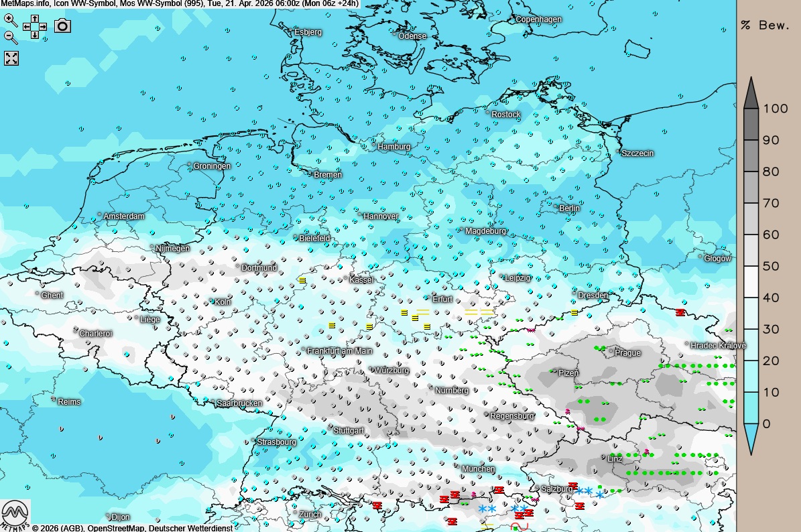This screenshot has width=801, height=532.
Task: Open the MetMaps logo in corner
Action: coord(15,515)
